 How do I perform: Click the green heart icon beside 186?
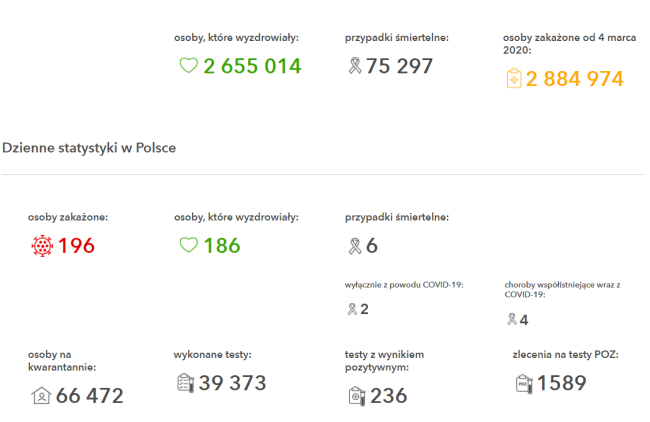click(188, 245)
